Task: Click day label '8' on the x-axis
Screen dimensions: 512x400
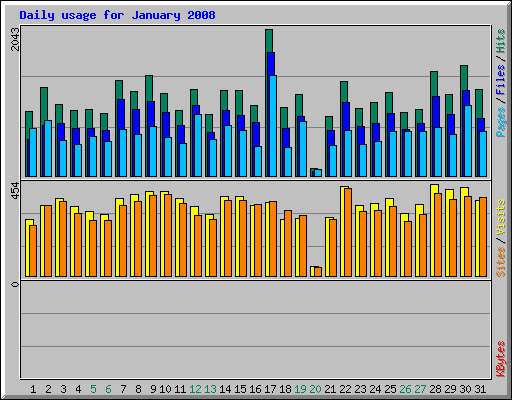Action: tap(138, 389)
